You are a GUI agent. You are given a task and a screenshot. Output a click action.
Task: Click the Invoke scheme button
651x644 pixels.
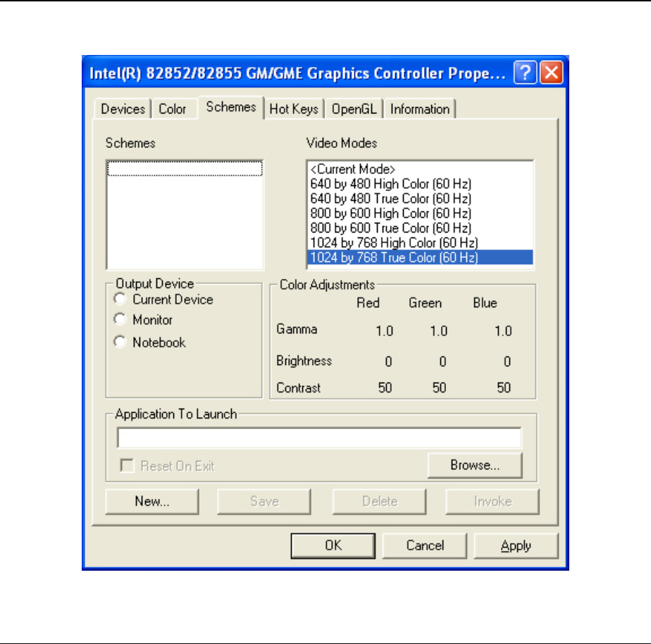pos(492,502)
